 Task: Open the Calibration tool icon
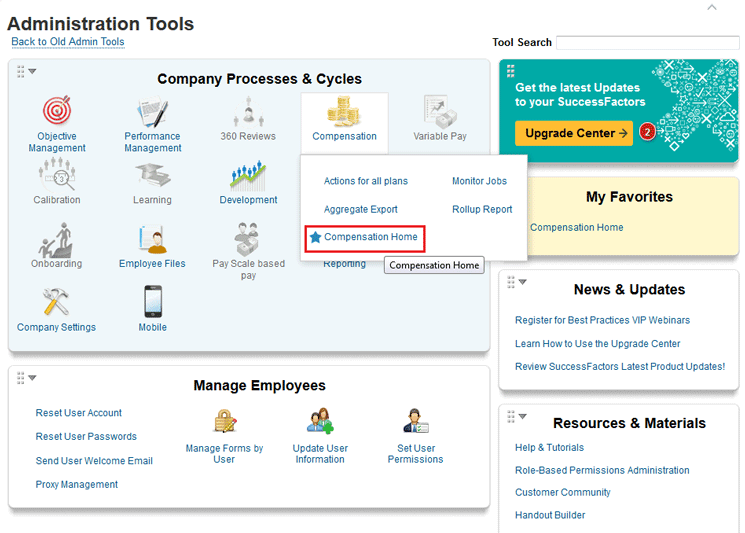[57, 176]
